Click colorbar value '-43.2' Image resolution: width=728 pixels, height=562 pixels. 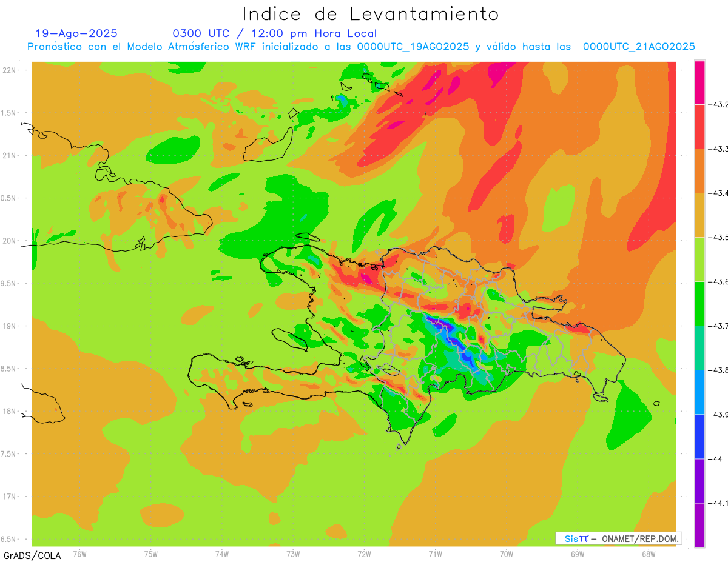718,105
